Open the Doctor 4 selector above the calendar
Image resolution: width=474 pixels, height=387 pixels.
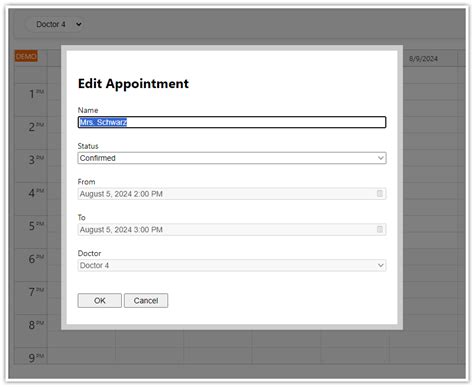pyautogui.click(x=55, y=24)
